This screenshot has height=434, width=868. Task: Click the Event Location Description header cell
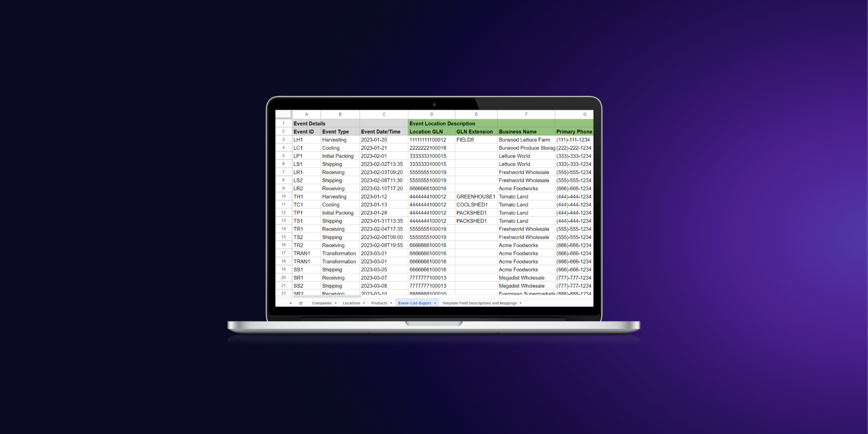(x=442, y=123)
